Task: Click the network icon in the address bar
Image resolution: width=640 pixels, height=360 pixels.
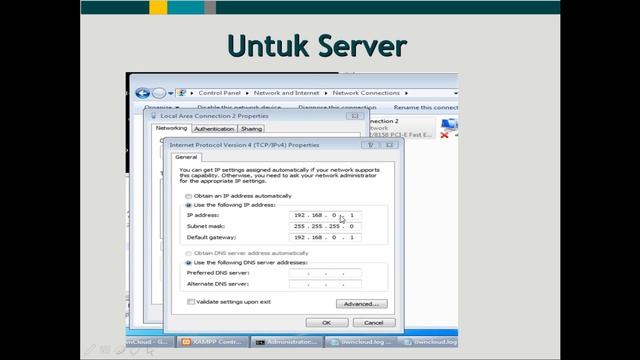Action: (182, 93)
